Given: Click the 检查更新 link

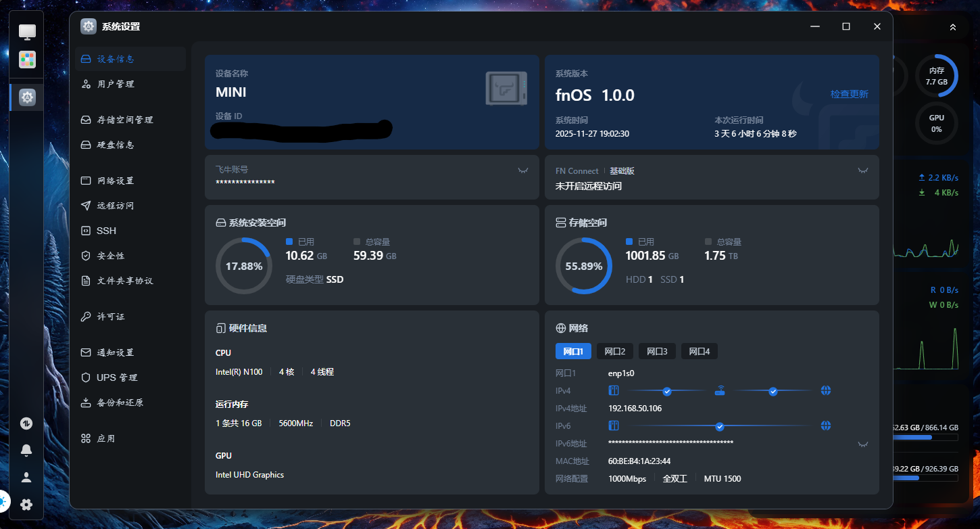Looking at the screenshot, I should pyautogui.click(x=850, y=94).
